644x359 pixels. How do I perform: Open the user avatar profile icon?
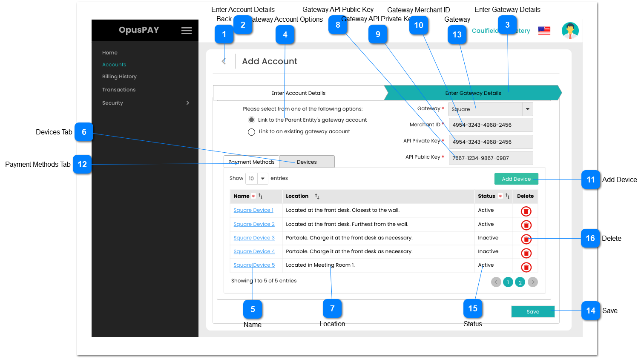[x=570, y=31]
